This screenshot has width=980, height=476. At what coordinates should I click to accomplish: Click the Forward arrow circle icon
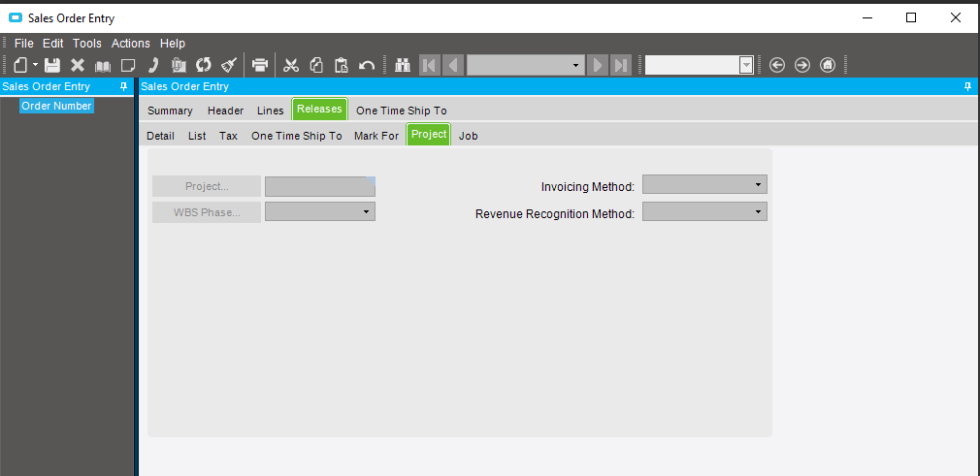[802, 65]
